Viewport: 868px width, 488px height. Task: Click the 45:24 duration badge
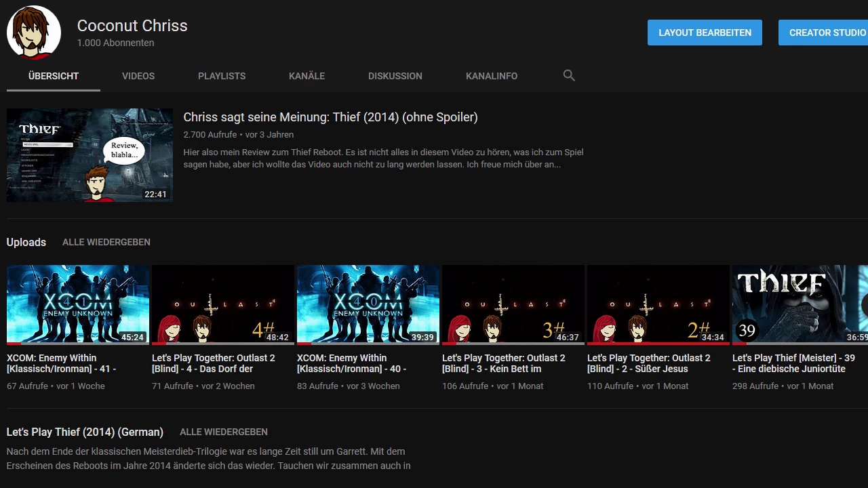[133, 337]
